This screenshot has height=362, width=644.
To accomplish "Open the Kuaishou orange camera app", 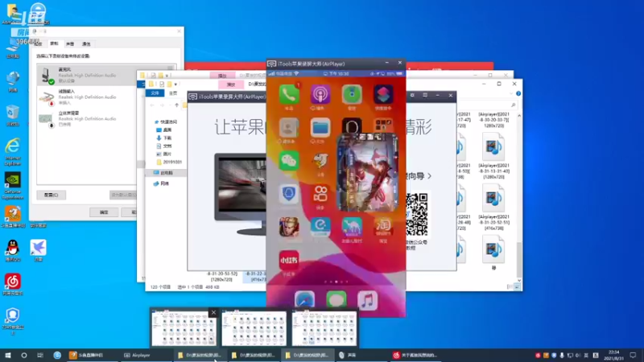I will point(320,194).
